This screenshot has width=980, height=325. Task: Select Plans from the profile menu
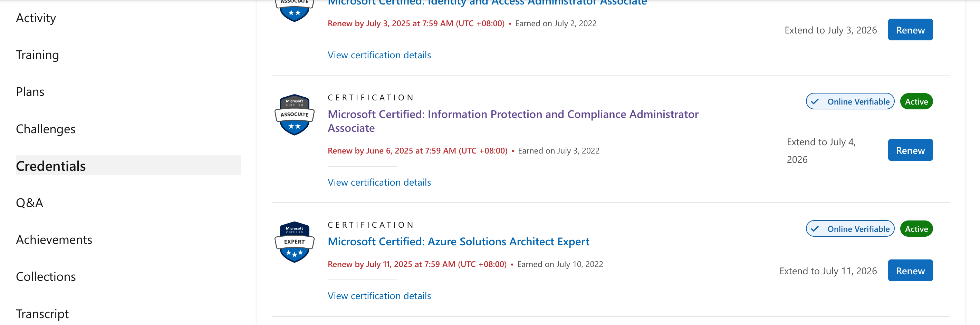point(30,92)
